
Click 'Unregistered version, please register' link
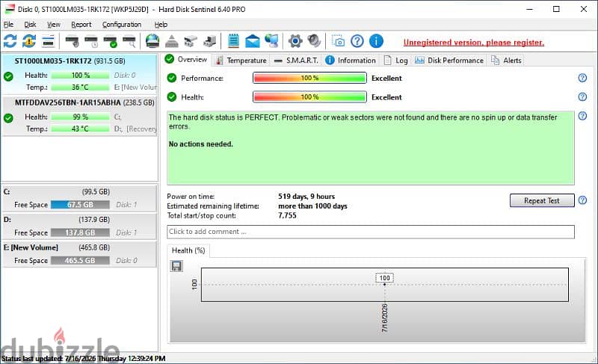point(474,43)
